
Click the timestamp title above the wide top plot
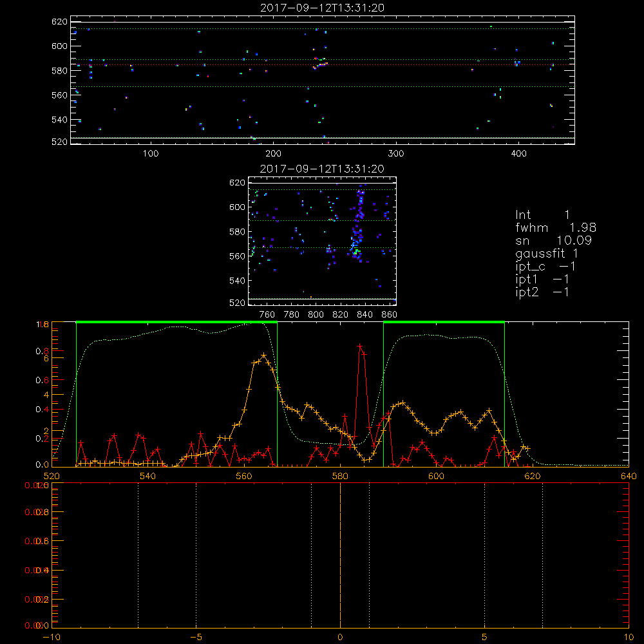[x=322, y=8]
